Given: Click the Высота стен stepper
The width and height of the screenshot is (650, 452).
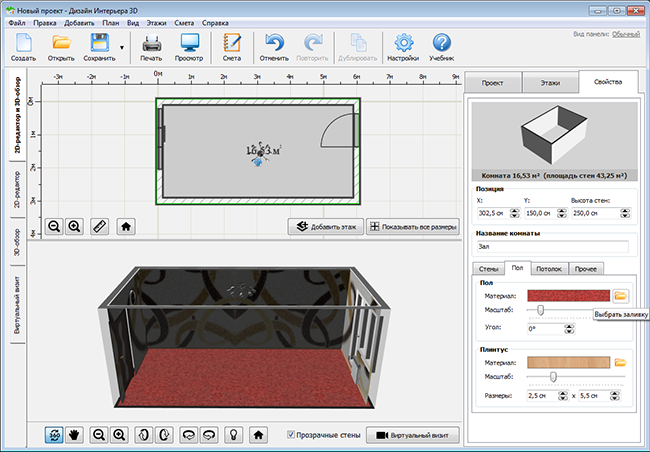Looking at the screenshot, I should pos(625,213).
